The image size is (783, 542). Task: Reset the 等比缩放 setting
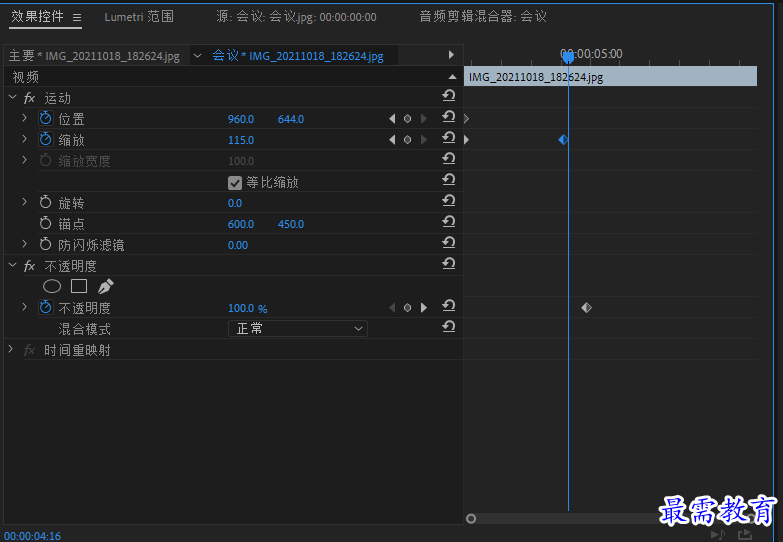[448, 179]
